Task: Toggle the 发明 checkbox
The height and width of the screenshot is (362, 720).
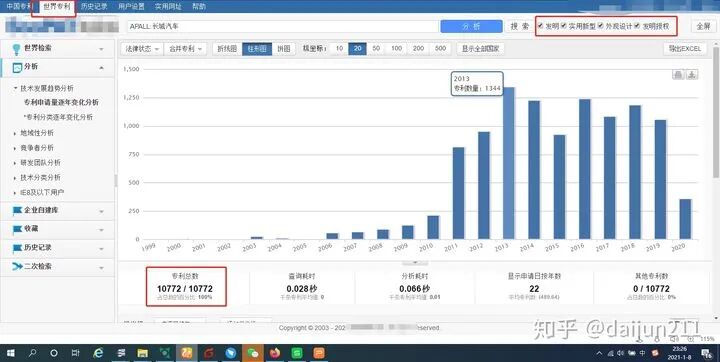Action: pyautogui.click(x=540, y=26)
